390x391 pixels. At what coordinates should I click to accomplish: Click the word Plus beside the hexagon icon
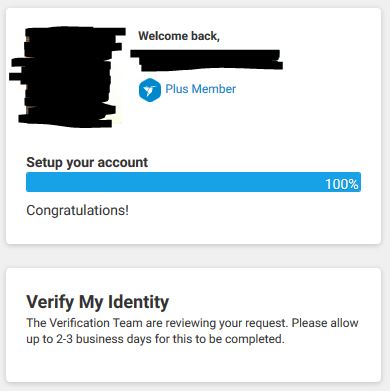pos(177,89)
